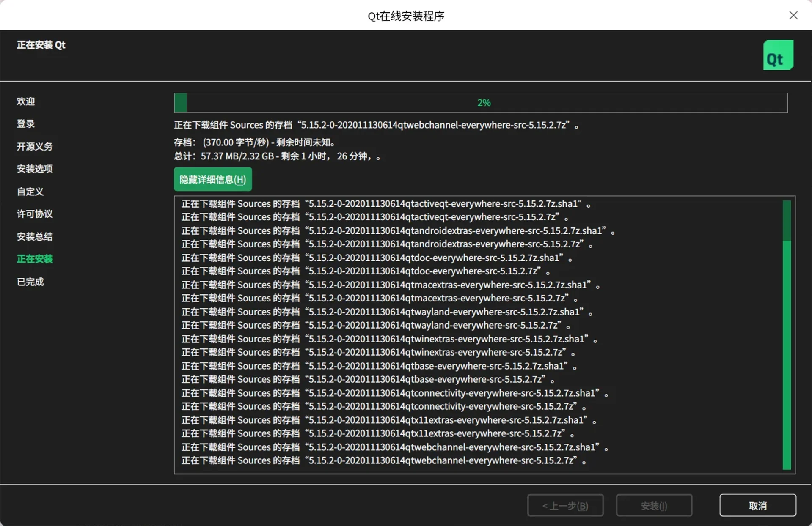The image size is (812, 526).
Task: Select 欢迎 in the sidebar
Action: click(26, 101)
